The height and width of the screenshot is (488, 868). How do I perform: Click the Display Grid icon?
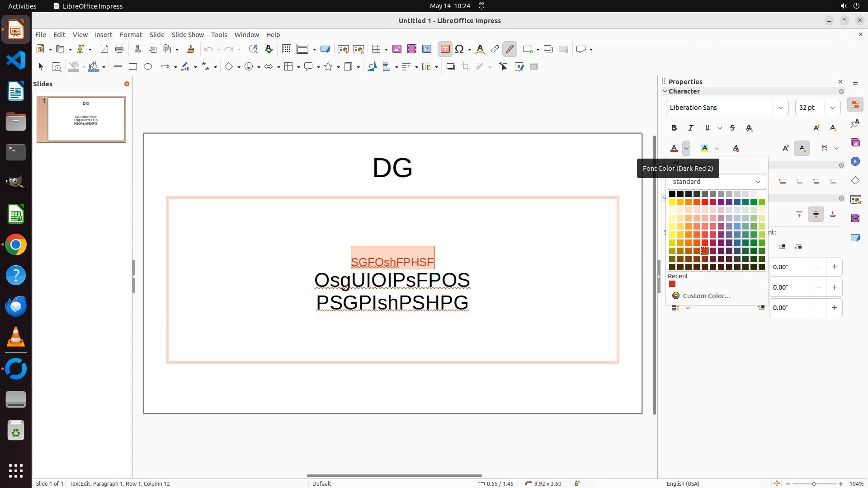coord(286,49)
